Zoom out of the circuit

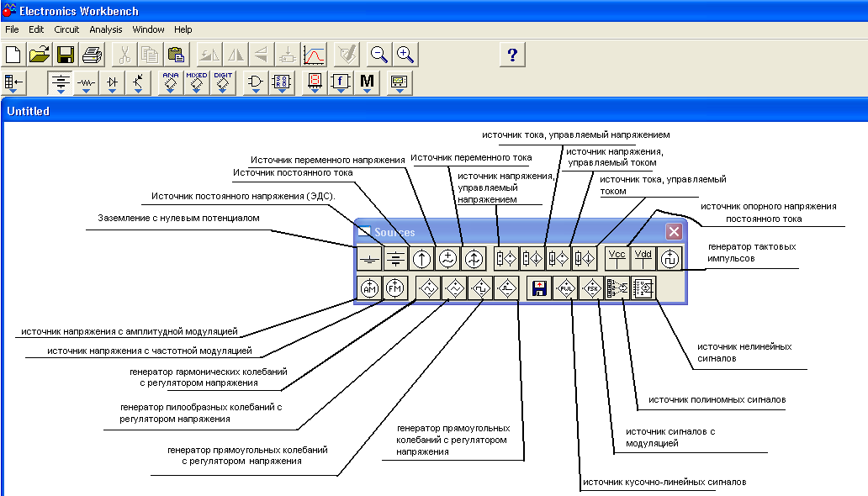pos(379,55)
